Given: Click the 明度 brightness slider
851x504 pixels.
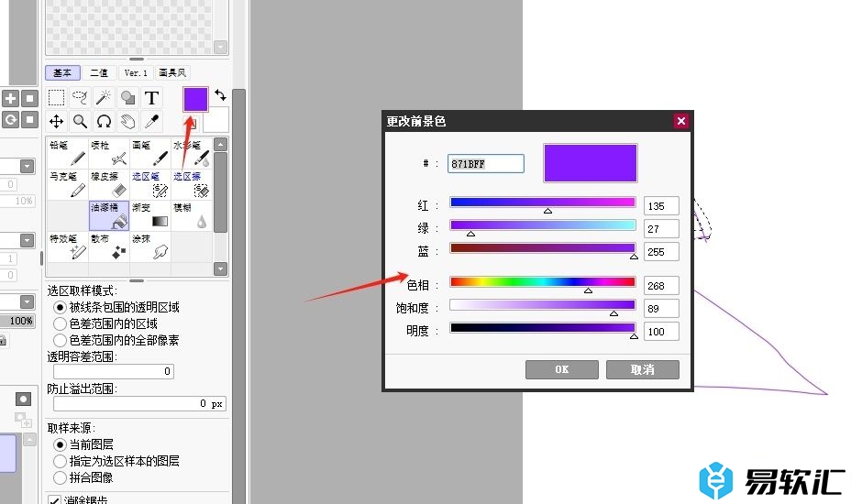Looking at the screenshot, I should click(x=543, y=328).
